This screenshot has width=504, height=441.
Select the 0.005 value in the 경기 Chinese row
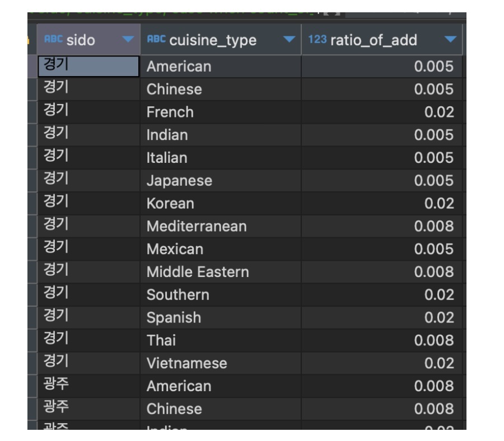pos(382,90)
